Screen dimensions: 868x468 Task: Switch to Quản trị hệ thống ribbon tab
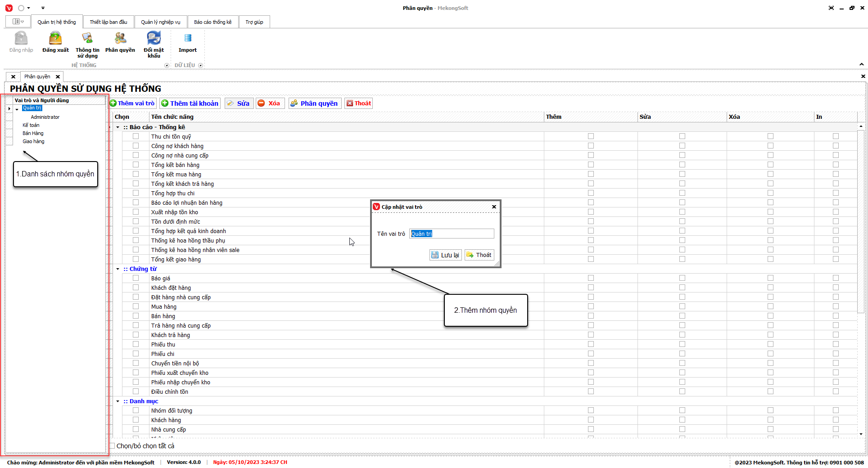[57, 22]
